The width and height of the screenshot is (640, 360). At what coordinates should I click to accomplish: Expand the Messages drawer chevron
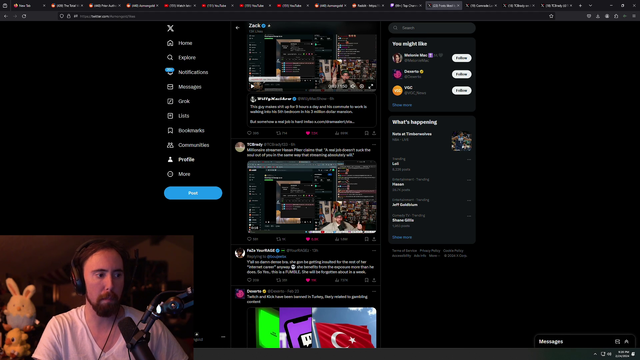point(627,342)
